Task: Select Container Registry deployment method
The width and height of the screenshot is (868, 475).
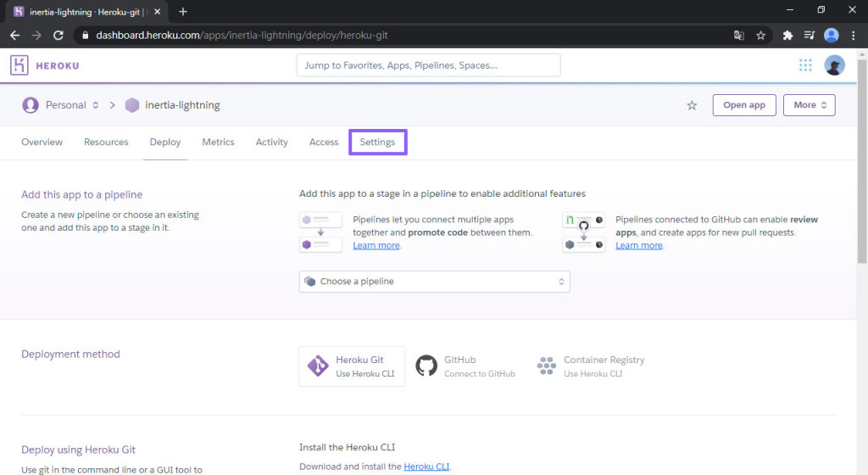Action: tap(591, 366)
